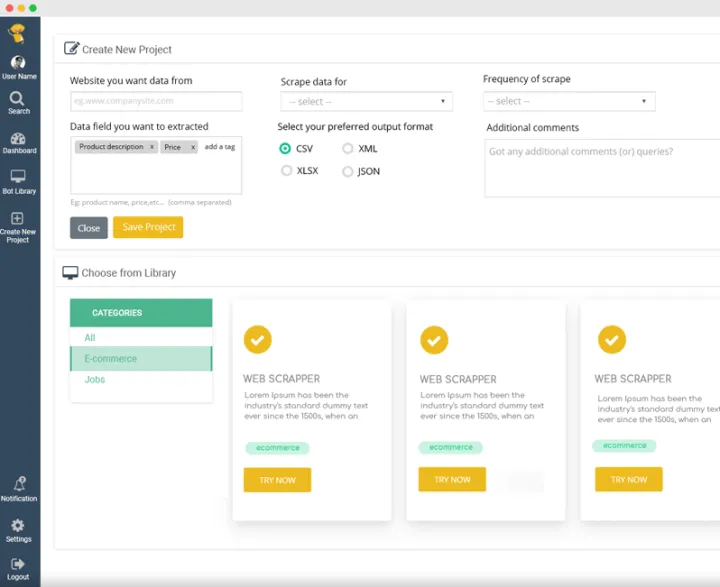This screenshot has height=587, width=720.
Task: Open Settings gear in sidebar
Action: [18, 526]
